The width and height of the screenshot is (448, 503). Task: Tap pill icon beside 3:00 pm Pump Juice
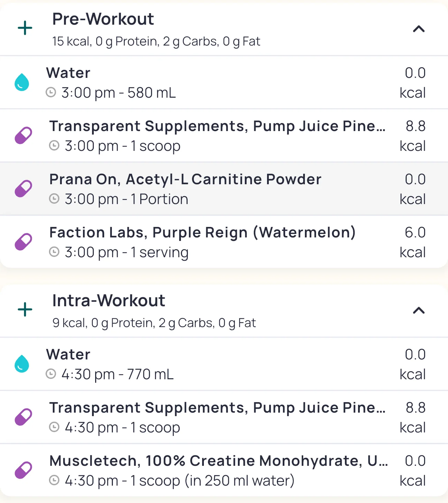click(x=23, y=136)
